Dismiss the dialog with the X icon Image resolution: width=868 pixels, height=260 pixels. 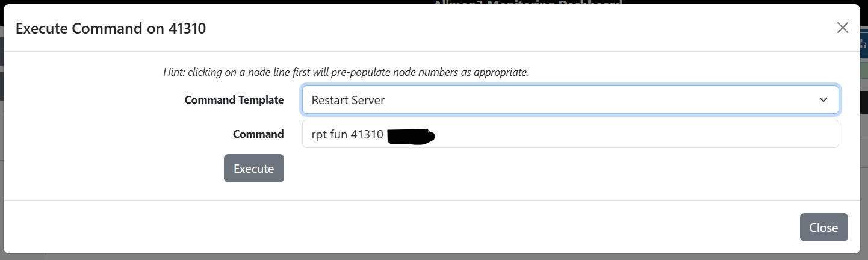pyautogui.click(x=842, y=28)
